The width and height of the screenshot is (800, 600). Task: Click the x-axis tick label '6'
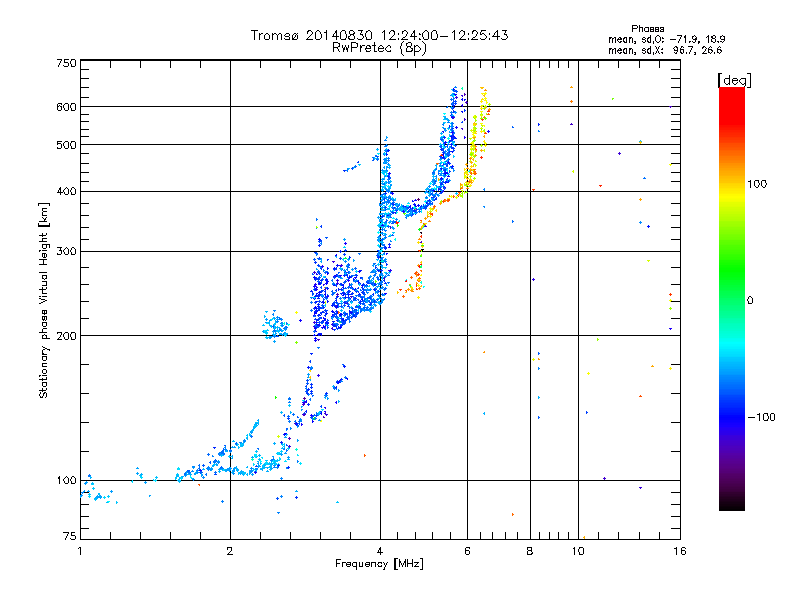(x=467, y=551)
